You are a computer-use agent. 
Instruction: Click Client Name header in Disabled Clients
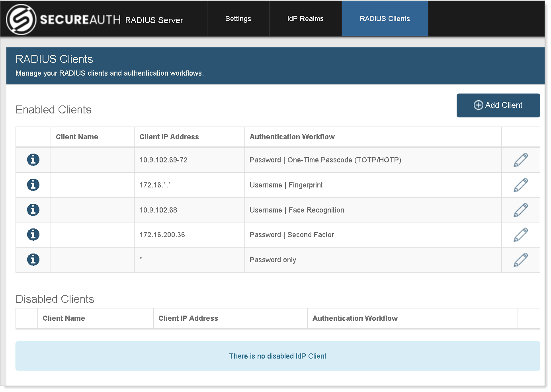coord(64,318)
